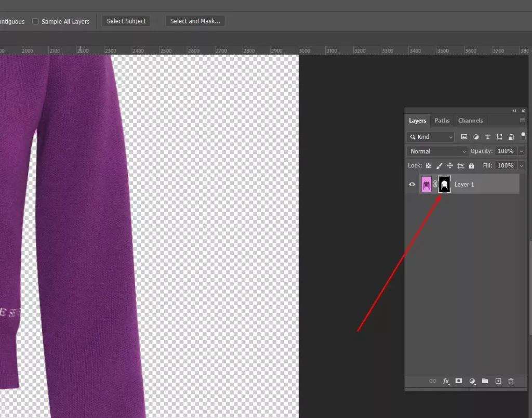Link layers using the chain icon

point(432,381)
